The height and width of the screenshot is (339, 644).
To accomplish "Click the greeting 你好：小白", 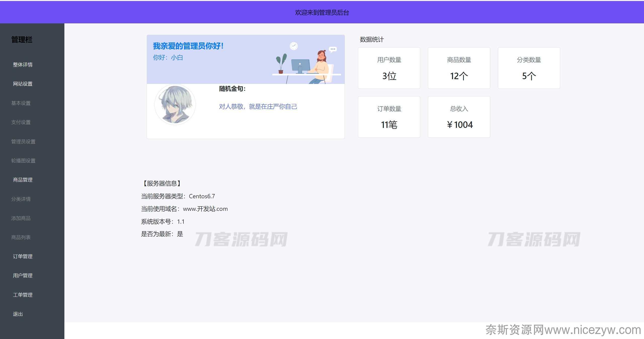I will point(168,58).
